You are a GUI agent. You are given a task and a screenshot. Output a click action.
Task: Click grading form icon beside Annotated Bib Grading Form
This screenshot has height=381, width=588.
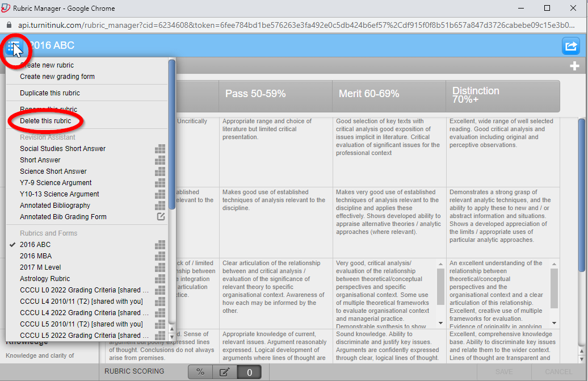(x=161, y=216)
